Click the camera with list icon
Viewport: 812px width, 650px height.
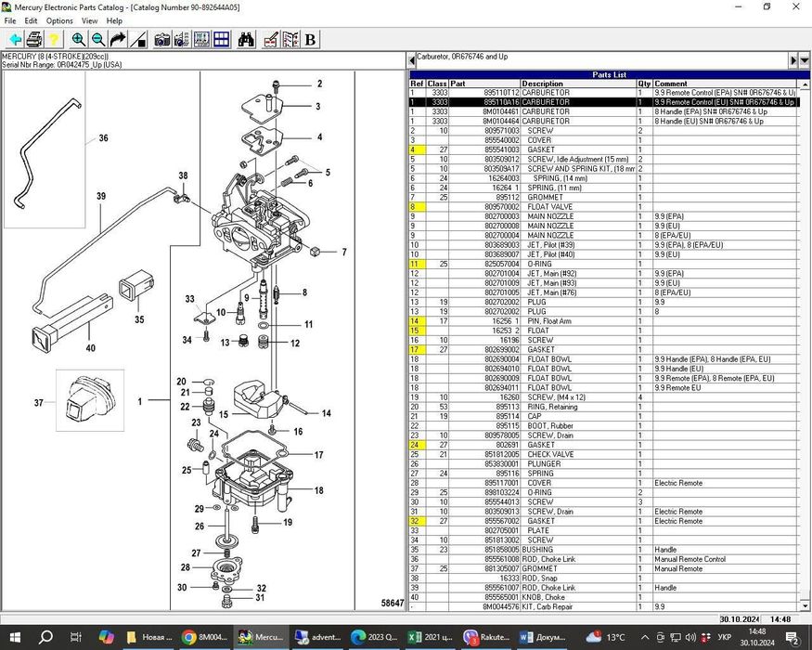182,39
